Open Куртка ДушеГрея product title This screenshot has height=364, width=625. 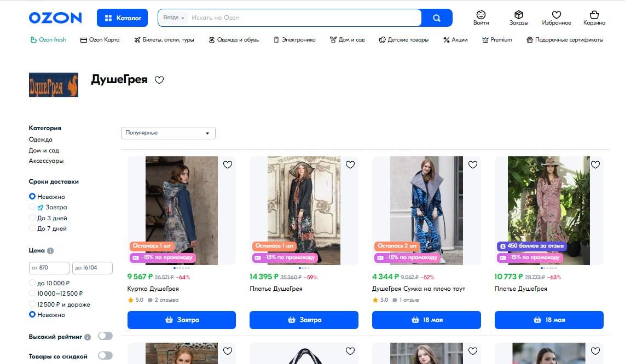point(153,289)
